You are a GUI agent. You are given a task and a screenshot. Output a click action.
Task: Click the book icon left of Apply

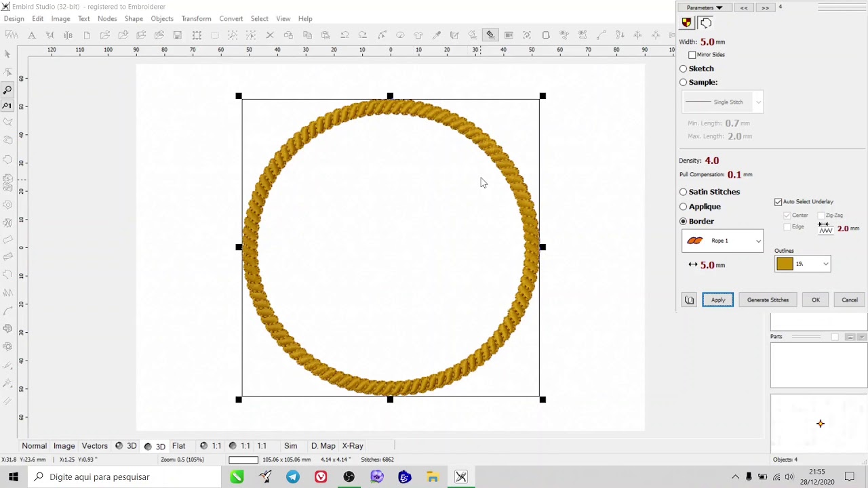[689, 300]
